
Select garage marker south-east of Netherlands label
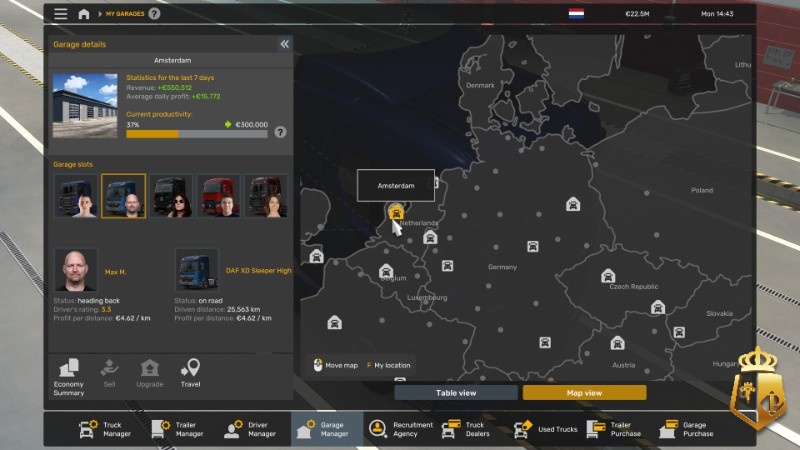pos(430,237)
